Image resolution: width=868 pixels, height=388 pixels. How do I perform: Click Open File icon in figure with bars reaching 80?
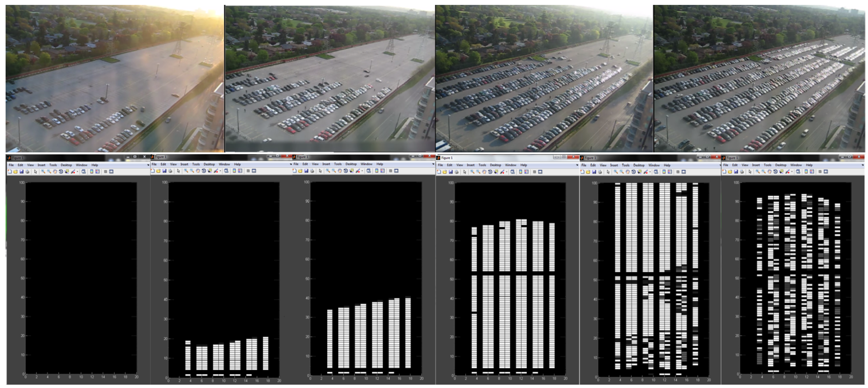pos(444,172)
